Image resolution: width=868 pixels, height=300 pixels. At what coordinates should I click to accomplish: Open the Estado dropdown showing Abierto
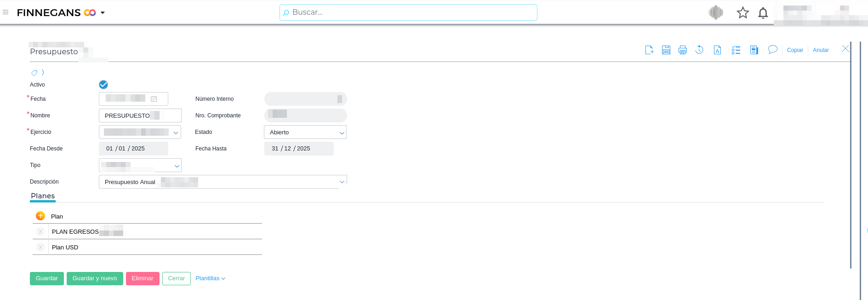[305, 132]
